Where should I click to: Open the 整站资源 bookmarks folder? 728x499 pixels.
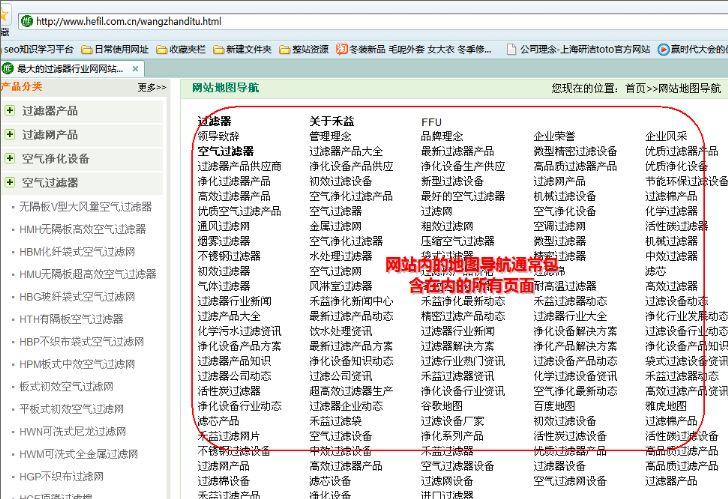coord(304,48)
